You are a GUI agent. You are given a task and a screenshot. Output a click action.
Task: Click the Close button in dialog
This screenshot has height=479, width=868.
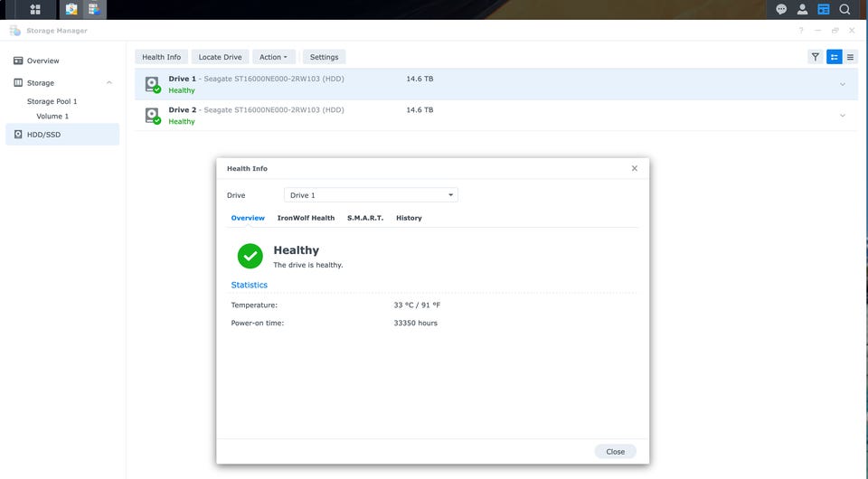(x=615, y=451)
